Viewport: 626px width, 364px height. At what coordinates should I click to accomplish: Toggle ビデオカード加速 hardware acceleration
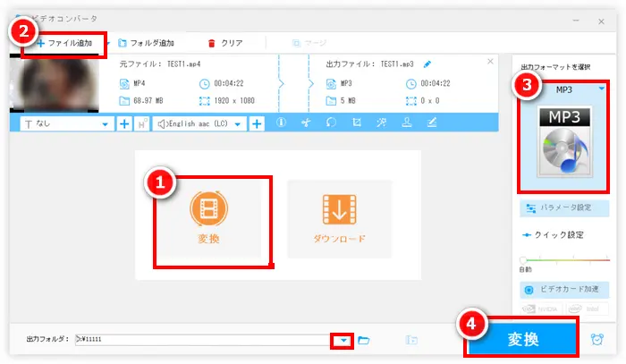coord(563,291)
